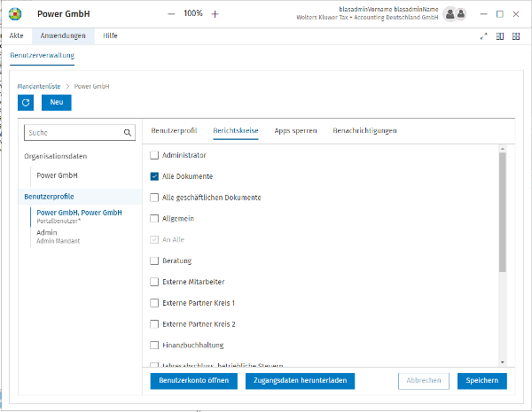Open the user accounts avatar icon
This screenshot has height=412, width=532.
455,14
